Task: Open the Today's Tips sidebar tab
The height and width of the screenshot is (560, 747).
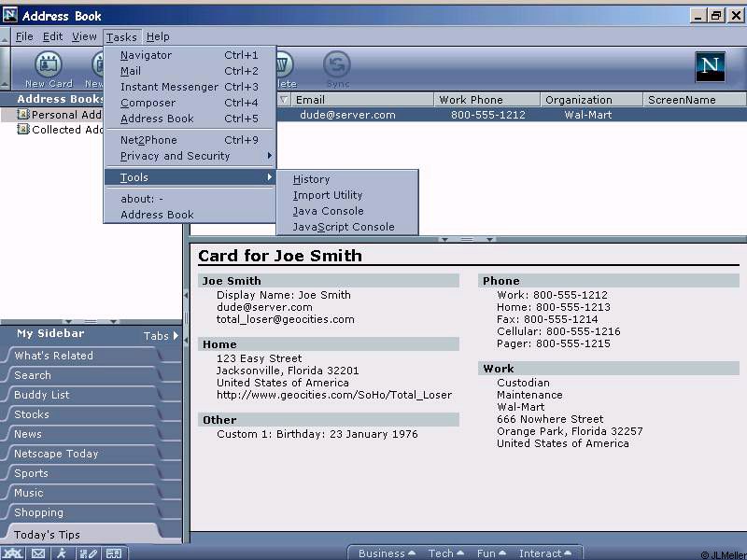Action: coord(82,534)
